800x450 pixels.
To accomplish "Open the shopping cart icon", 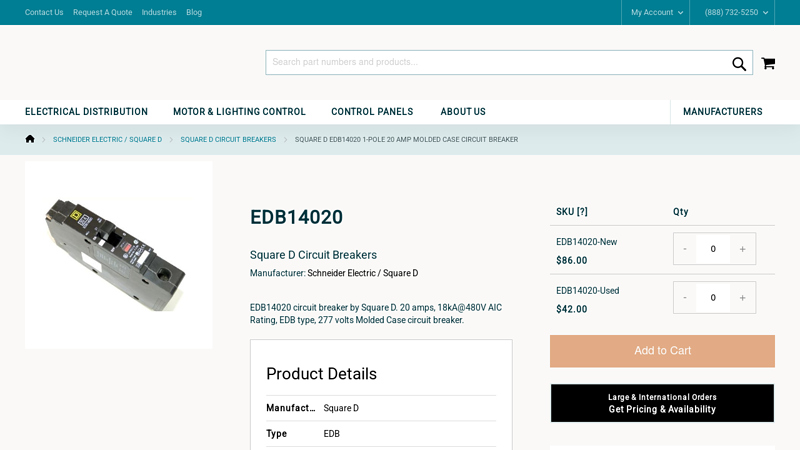I will (768, 63).
